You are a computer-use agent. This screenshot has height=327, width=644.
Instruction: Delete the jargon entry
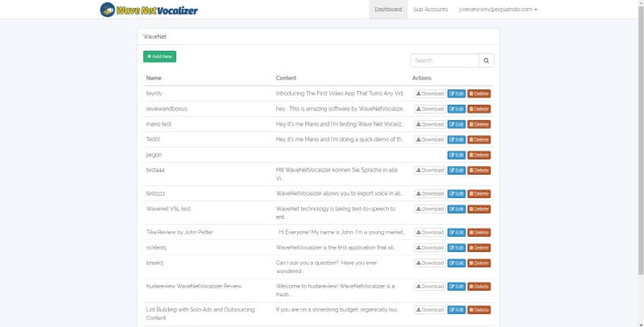pyautogui.click(x=479, y=155)
